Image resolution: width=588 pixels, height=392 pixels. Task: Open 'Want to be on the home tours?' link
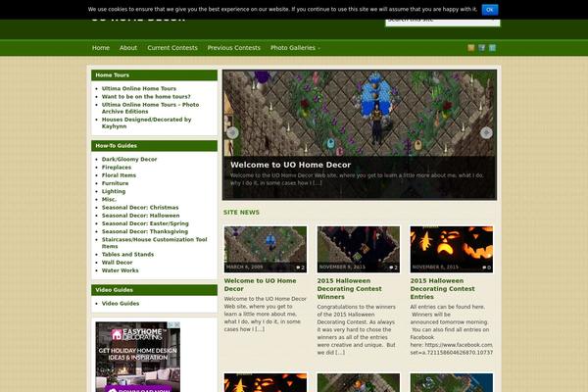[146, 96]
